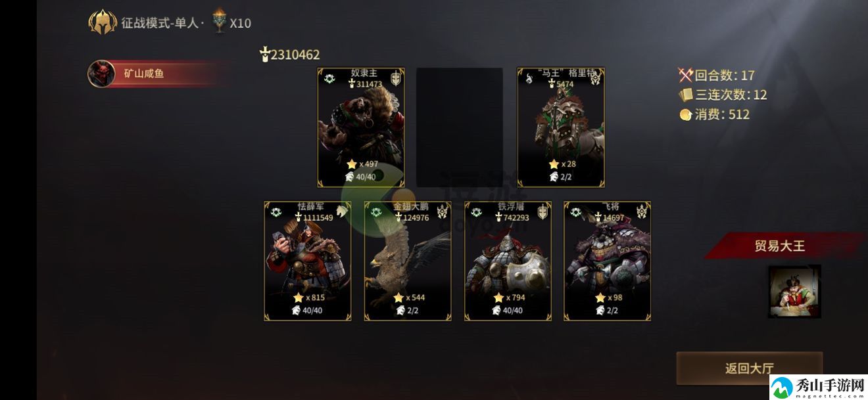The width and height of the screenshot is (868, 400).
Task: Click the helmet emblem beside 征战模式
Action: click(103, 22)
